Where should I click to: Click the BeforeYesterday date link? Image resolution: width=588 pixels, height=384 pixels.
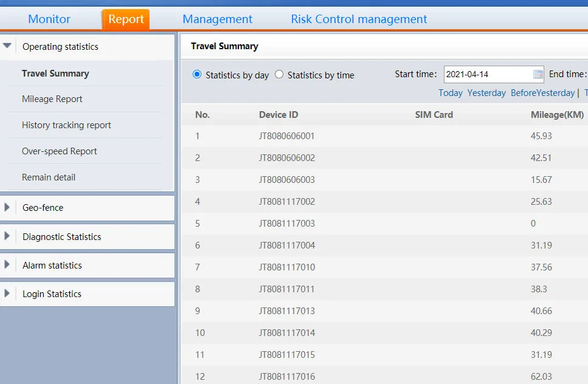pos(542,93)
